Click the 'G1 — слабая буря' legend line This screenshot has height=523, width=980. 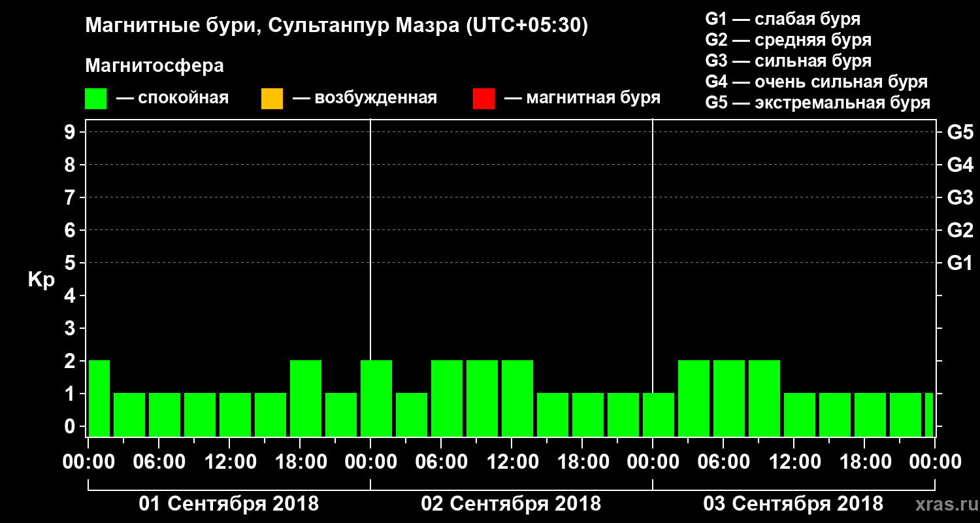point(783,19)
